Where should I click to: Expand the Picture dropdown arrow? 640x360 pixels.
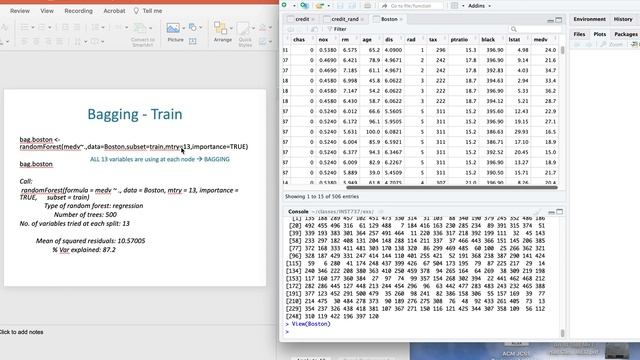coord(183,28)
